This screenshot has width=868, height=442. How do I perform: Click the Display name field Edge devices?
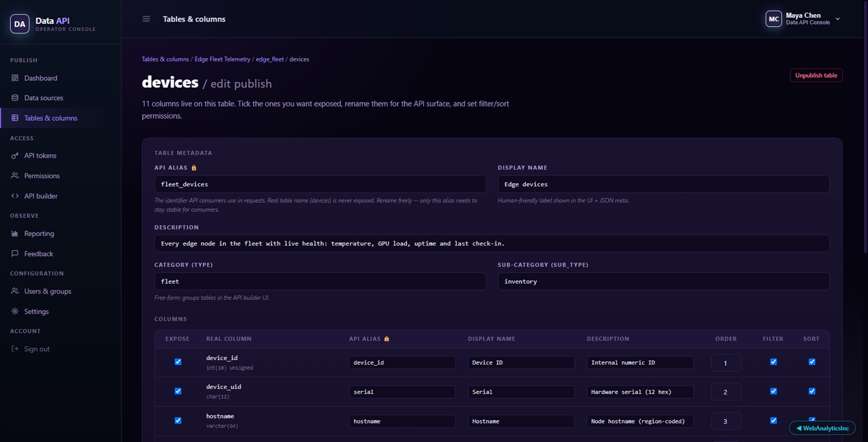click(663, 184)
